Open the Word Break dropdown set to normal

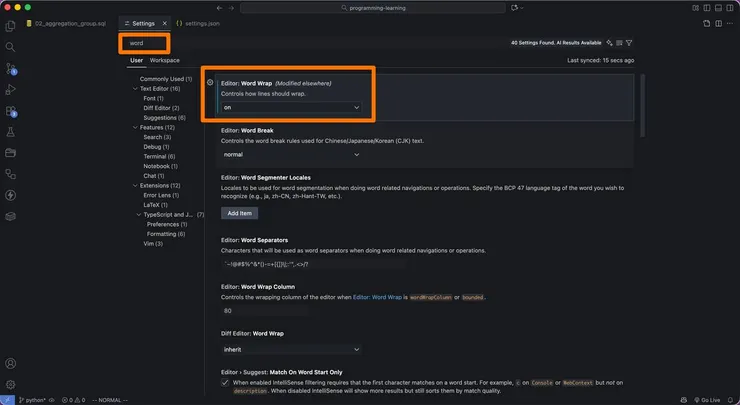pyautogui.click(x=291, y=154)
